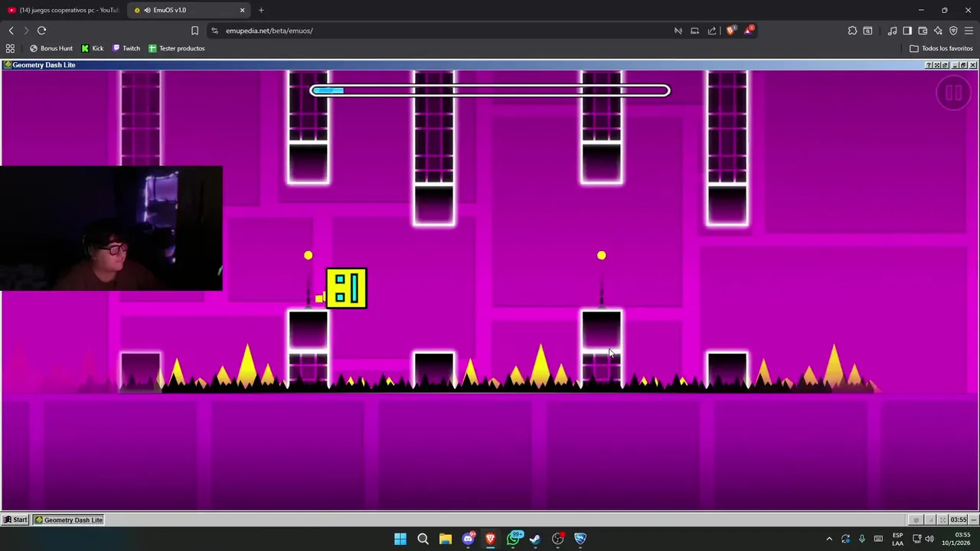This screenshot has width=980, height=551.
Task: Open the Leo AI sparkle icon
Action: (x=938, y=31)
